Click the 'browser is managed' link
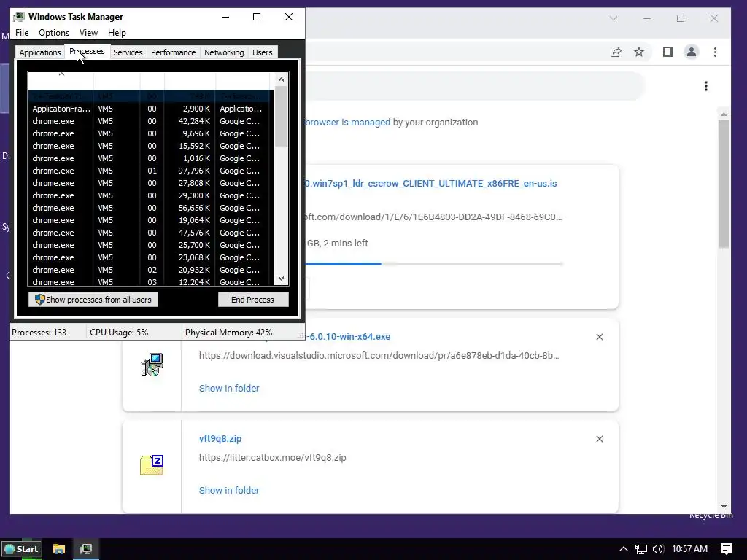The height and width of the screenshot is (560, 747). click(x=348, y=122)
